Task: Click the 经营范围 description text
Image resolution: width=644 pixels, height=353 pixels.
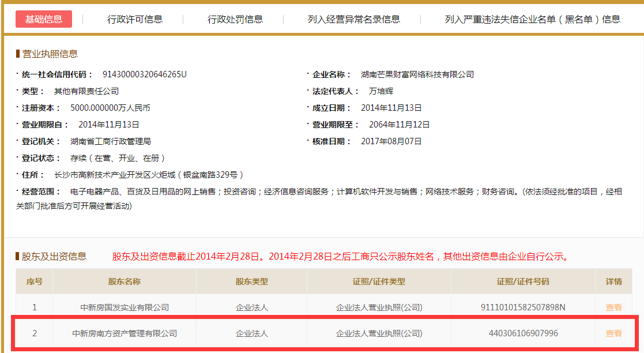Action: click(x=319, y=198)
